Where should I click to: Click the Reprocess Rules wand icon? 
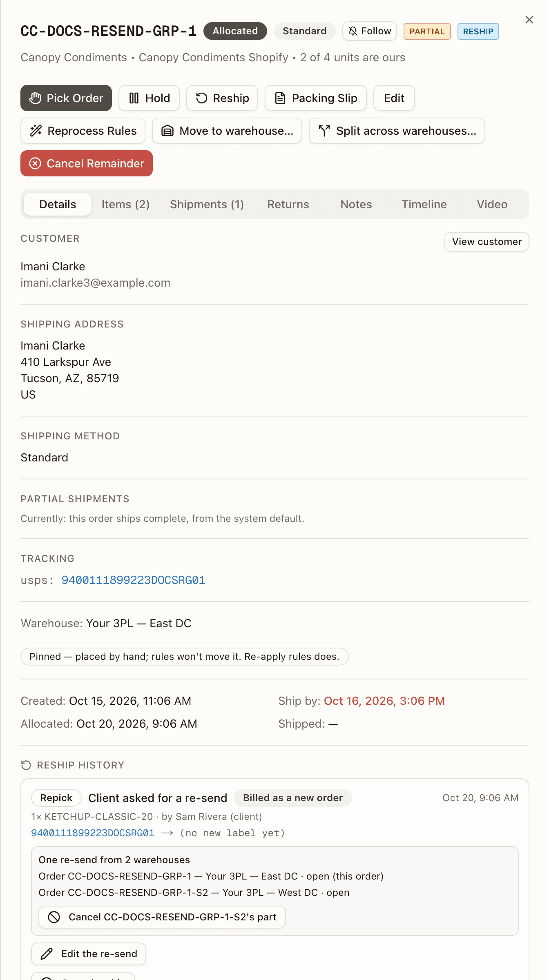click(x=36, y=131)
